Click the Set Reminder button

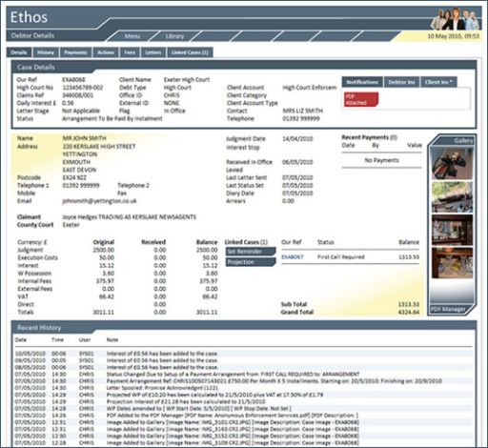[x=251, y=252]
